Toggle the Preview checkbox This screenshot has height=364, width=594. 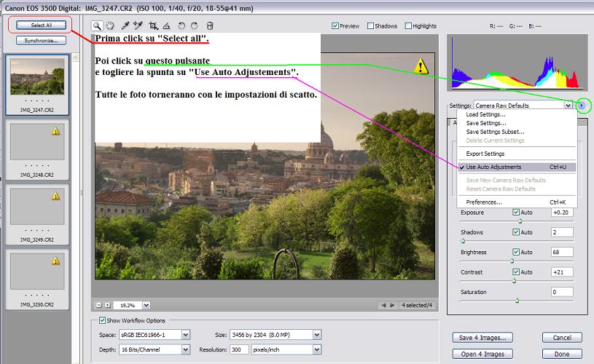[335, 26]
